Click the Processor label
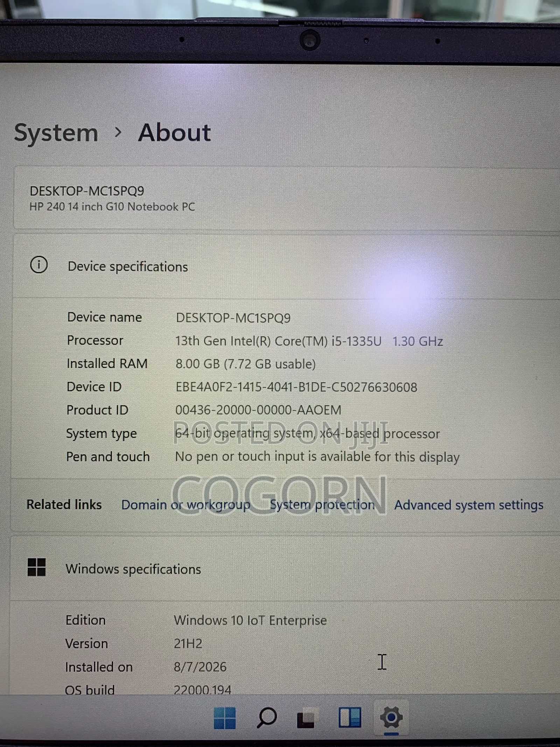The image size is (560, 747). click(95, 340)
